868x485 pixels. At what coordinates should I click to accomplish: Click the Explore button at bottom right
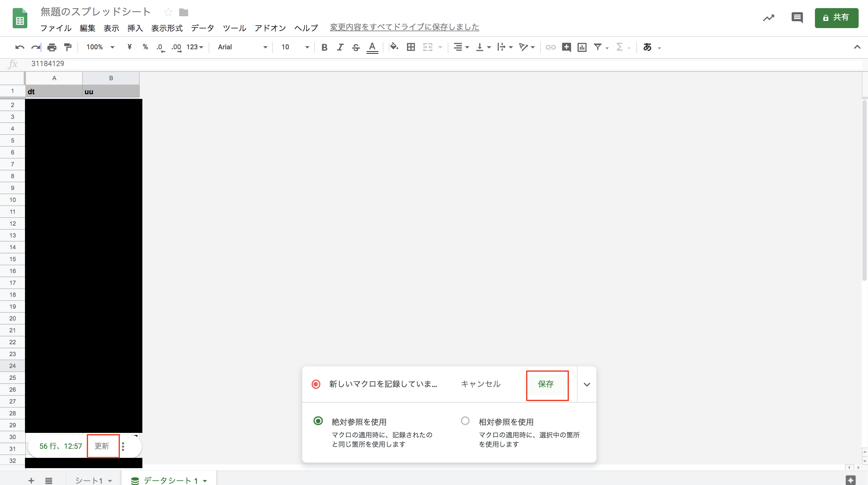pyautogui.click(x=851, y=480)
